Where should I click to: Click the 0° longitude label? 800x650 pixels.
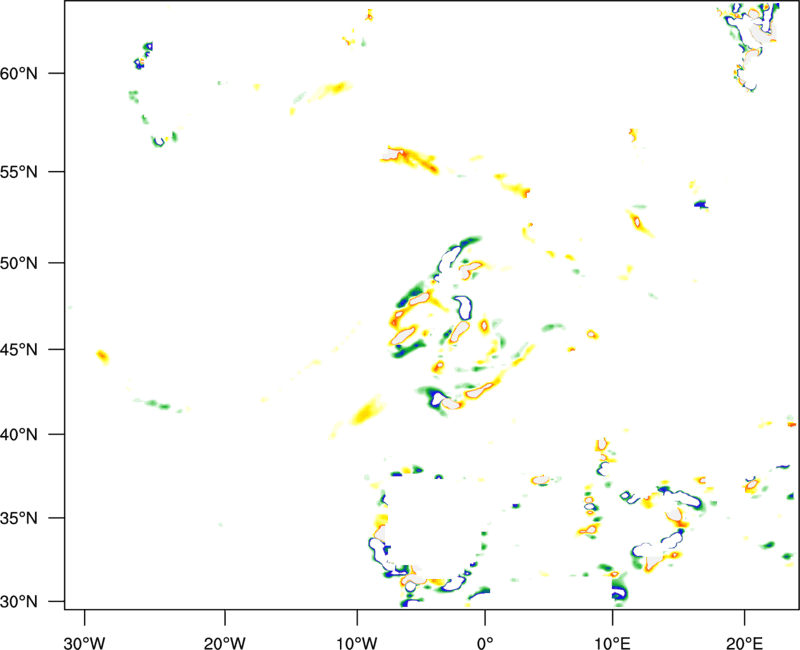pyautogui.click(x=485, y=643)
